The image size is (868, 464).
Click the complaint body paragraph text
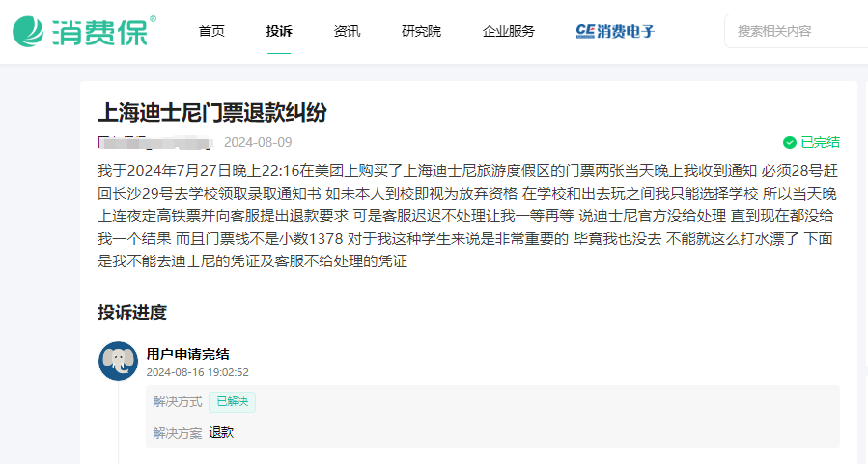tap(467, 216)
